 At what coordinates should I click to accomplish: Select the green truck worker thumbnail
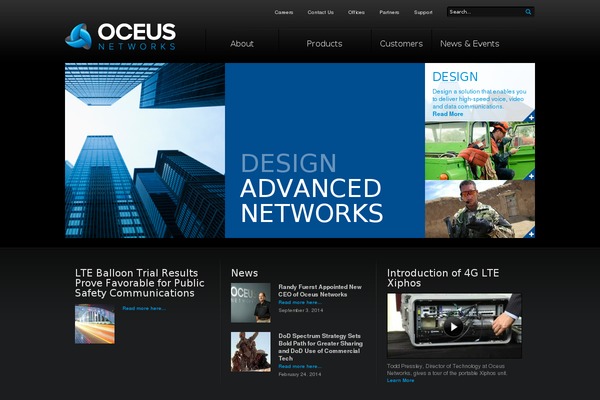(480, 151)
